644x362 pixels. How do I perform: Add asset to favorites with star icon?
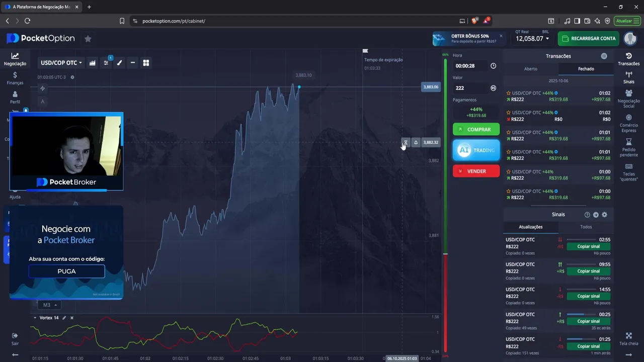tap(88, 39)
